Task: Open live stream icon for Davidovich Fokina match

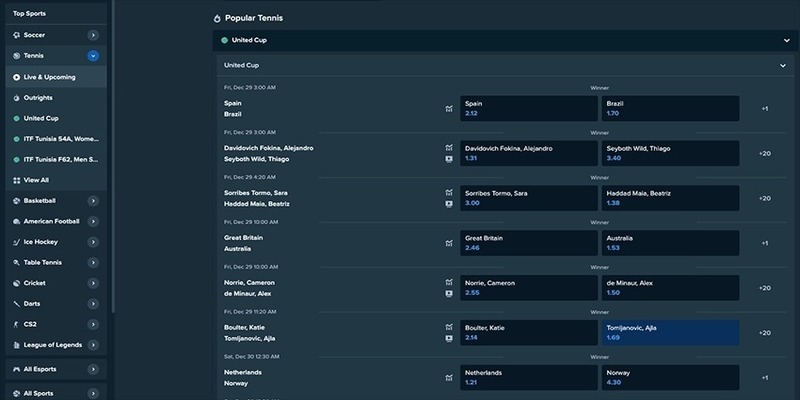Action: 449,159
